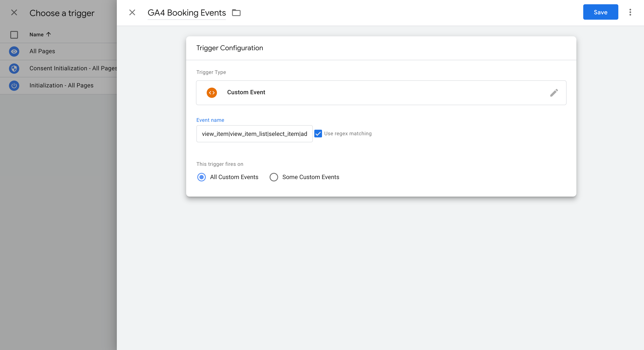The width and height of the screenshot is (644, 350).
Task: Sort triggers by Name column arrow
Action: pyautogui.click(x=49, y=34)
